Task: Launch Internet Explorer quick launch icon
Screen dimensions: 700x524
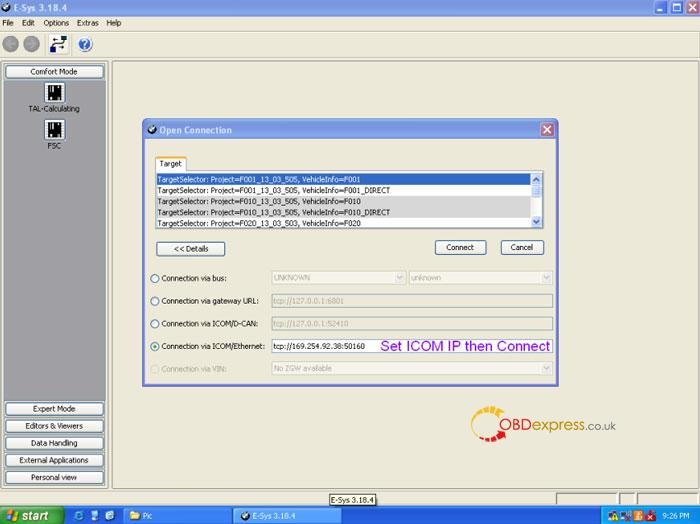Action: [79, 516]
